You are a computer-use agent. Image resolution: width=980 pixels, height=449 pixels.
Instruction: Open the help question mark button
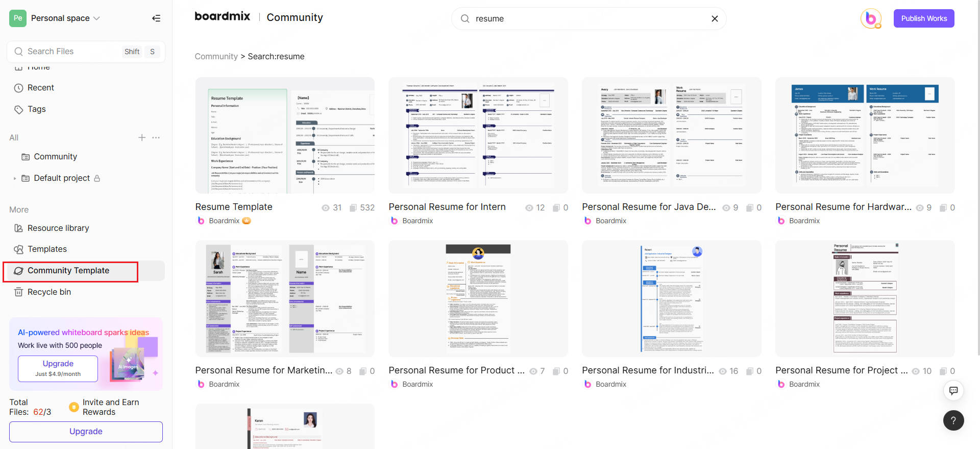(953, 421)
